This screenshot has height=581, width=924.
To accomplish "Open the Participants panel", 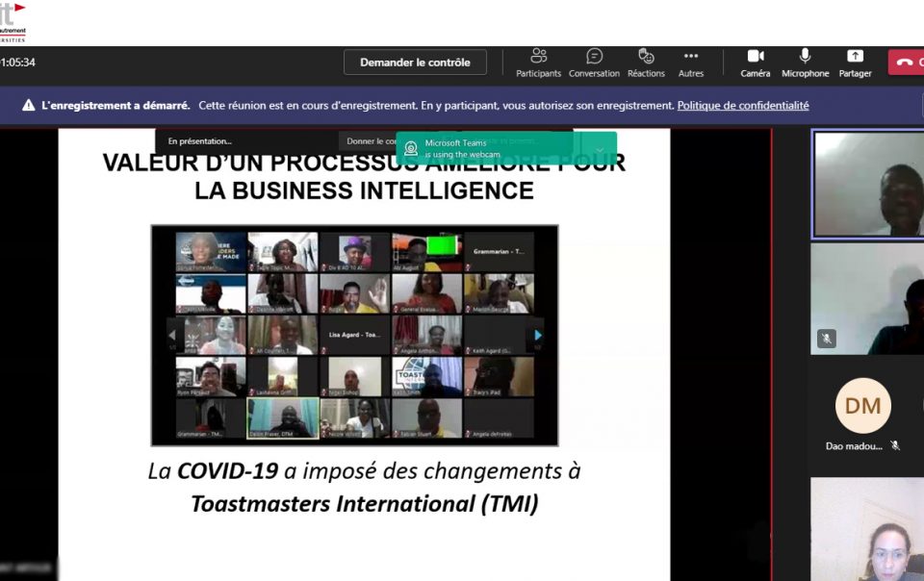I will [x=539, y=63].
